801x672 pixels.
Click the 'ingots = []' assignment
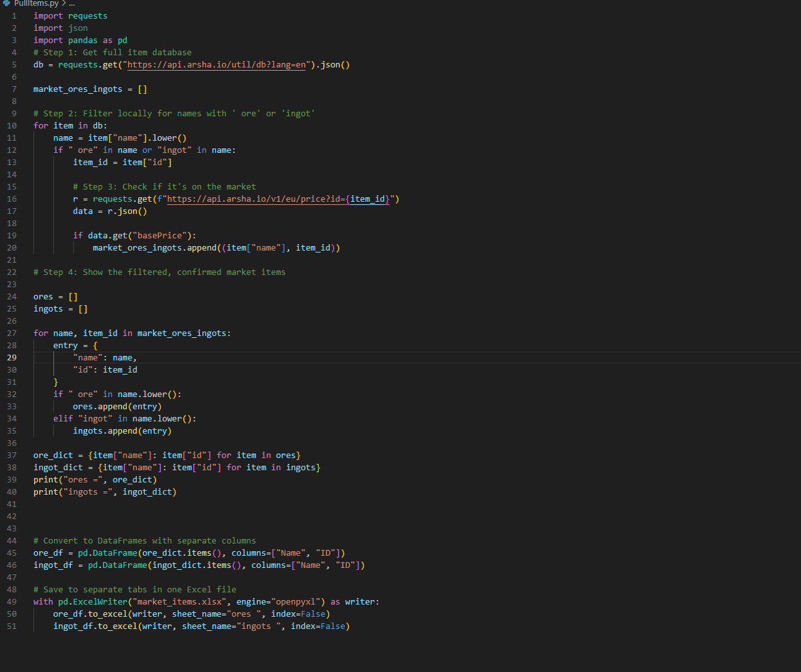click(x=60, y=309)
